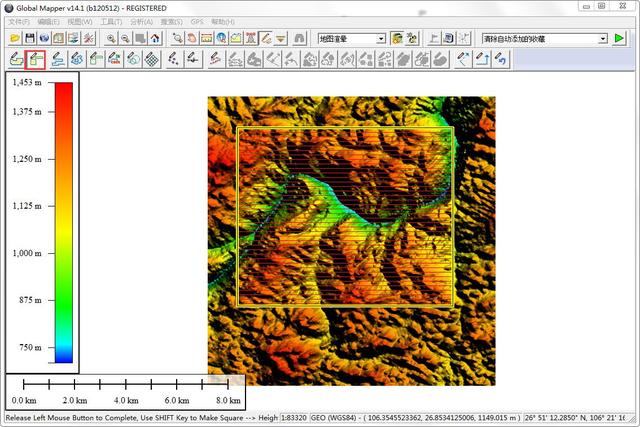This screenshot has width=640, height=427.
Task: Select the pan grab hand tool
Action: (192, 39)
